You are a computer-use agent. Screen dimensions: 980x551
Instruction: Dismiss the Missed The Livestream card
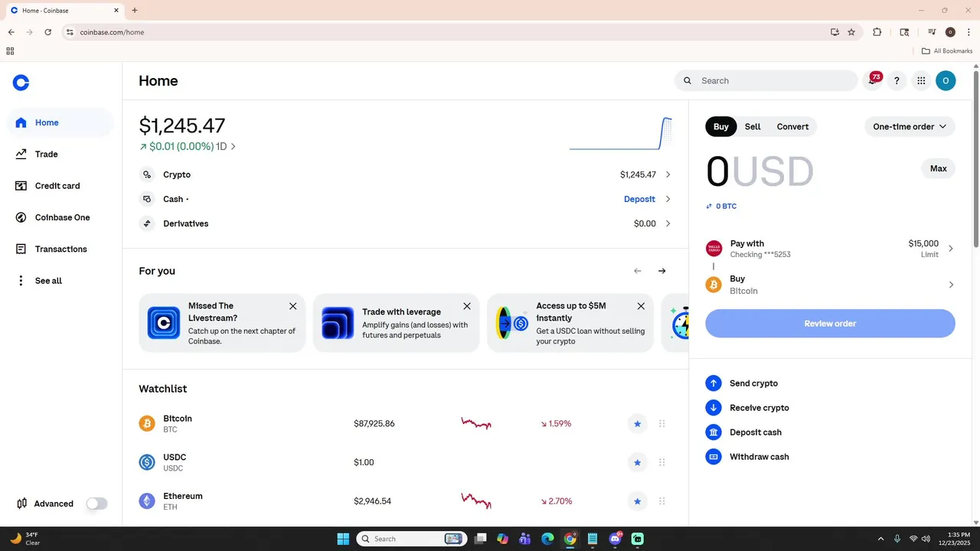pos(292,306)
